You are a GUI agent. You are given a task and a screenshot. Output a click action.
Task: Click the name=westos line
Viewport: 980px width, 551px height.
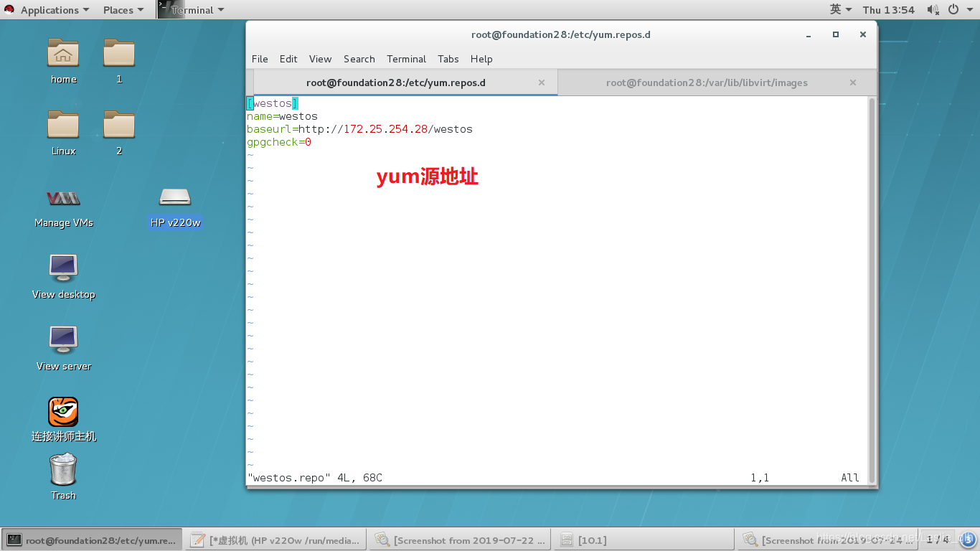pos(282,116)
